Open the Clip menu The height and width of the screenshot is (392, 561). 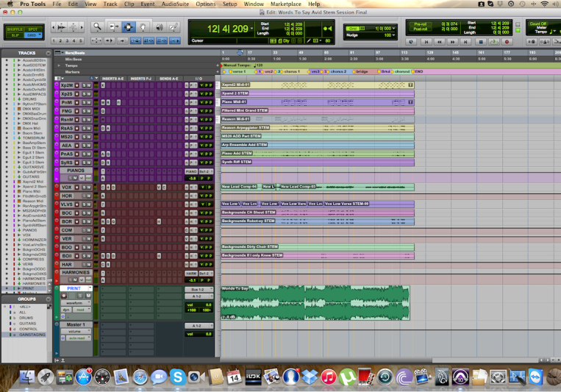[x=129, y=4]
